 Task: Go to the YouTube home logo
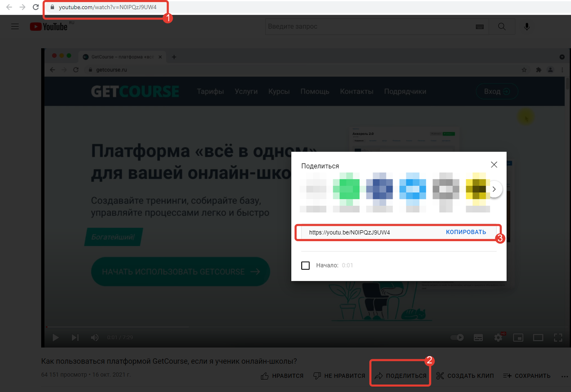[49, 27]
